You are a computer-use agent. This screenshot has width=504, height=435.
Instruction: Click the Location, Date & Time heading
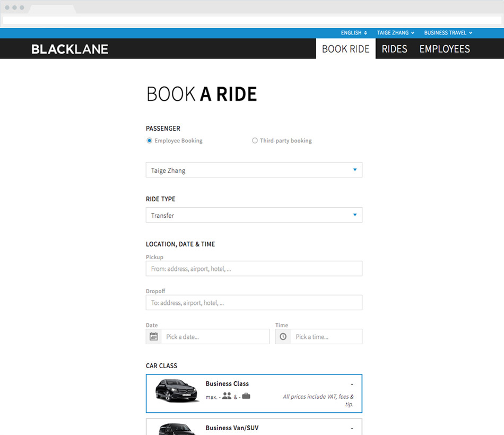(180, 244)
